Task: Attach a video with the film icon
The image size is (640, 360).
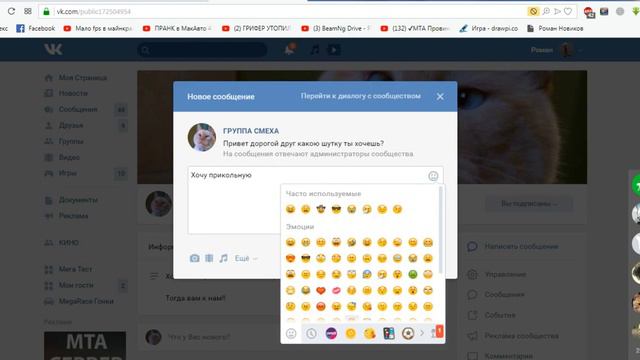Action: pos(209,258)
